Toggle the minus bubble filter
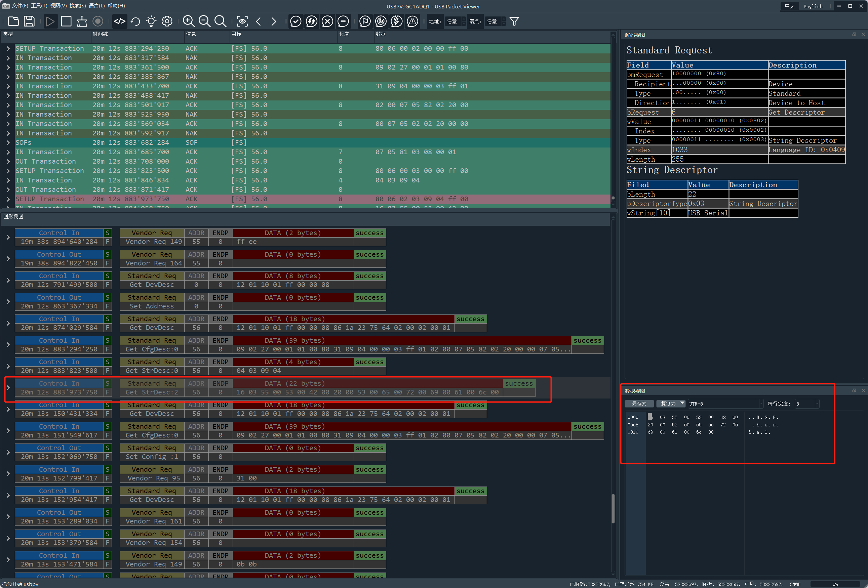Image resolution: width=868 pixels, height=588 pixels. [x=343, y=21]
